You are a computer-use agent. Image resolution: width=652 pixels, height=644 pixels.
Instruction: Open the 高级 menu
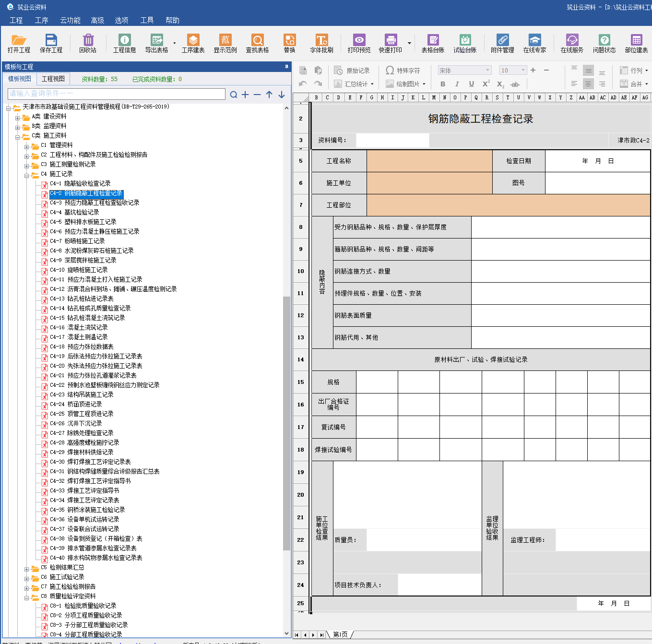click(97, 20)
